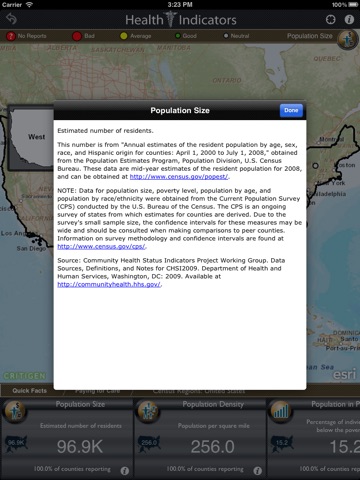The width and height of the screenshot is (360, 480).
Task: Open the app info icon at top right
Action: click(x=349, y=20)
